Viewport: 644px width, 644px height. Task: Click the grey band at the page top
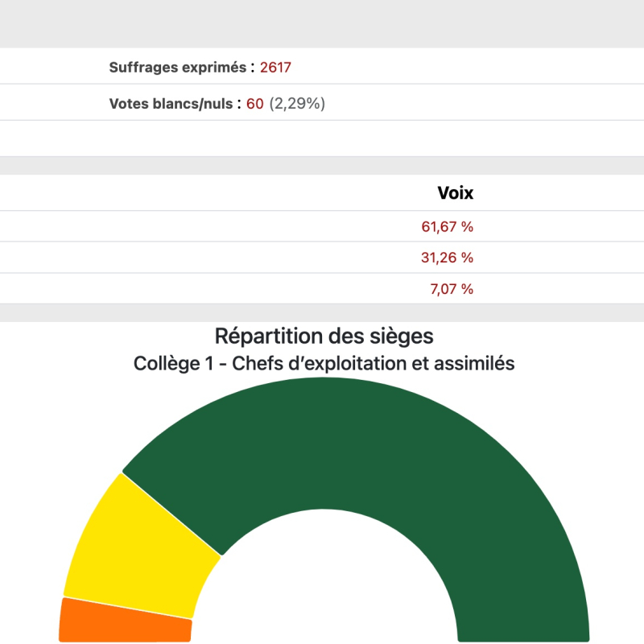click(x=322, y=24)
